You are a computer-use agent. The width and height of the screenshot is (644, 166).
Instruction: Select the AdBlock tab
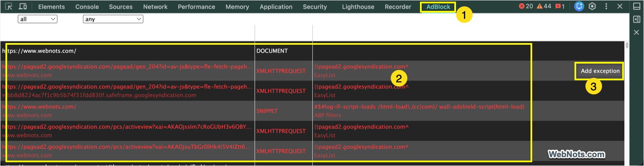(x=438, y=7)
